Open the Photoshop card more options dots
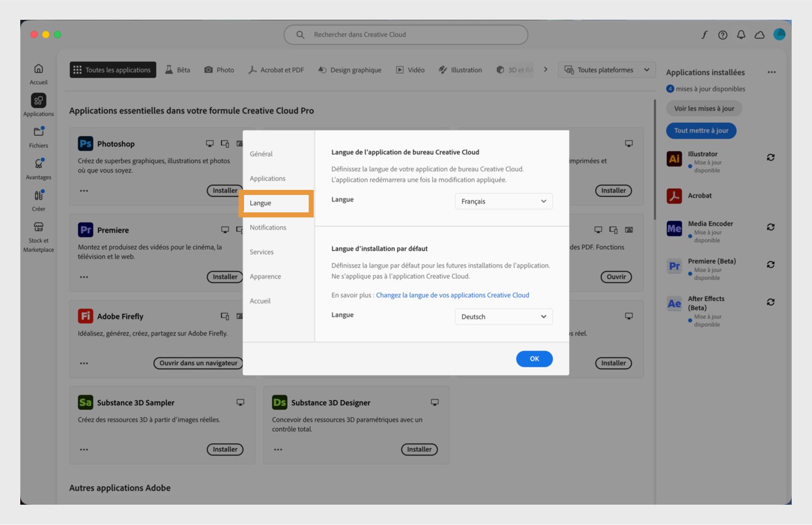812x525 pixels. coord(84,191)
